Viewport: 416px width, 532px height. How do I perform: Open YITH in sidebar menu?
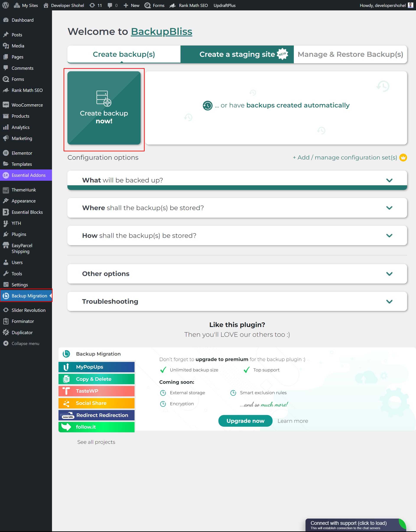(x=26, y=223)
